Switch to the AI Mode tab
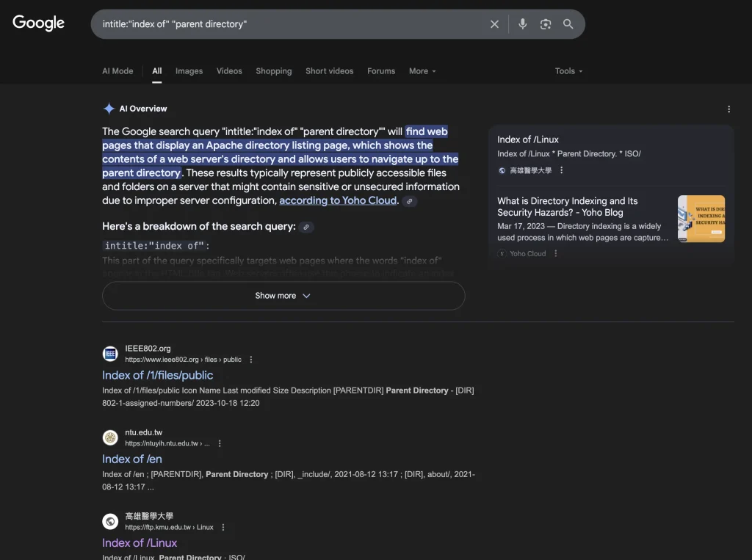 coord(117,71)
